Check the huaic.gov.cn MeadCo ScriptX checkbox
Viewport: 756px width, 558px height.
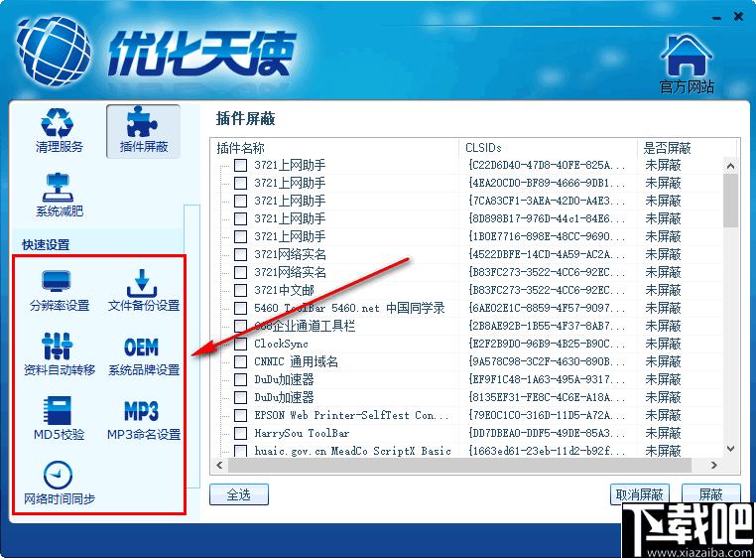tap(240, 451)
